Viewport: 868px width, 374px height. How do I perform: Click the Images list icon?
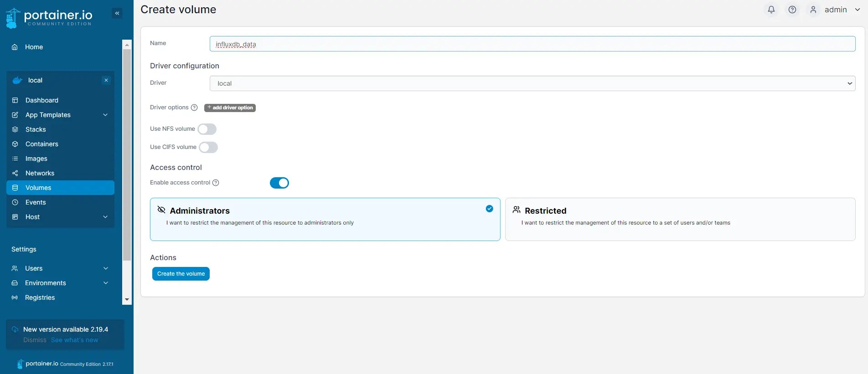point(15,159)
